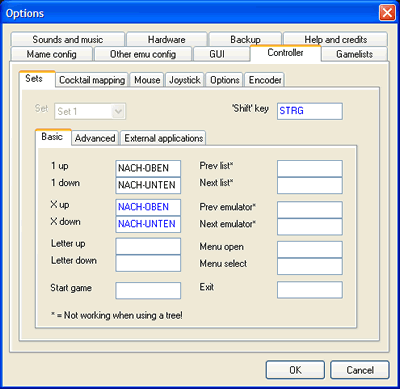The image size is (400, 389).
Task: Click the X down key field
Action: coord(148,224)
